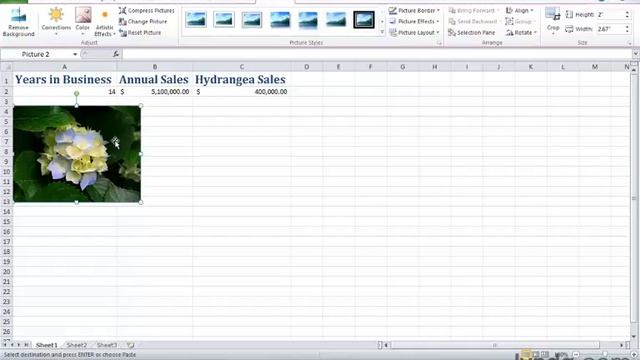This screenshot has height=360, width=640.
Task: Click the Remove Background tool
Action: coord(18,22)
